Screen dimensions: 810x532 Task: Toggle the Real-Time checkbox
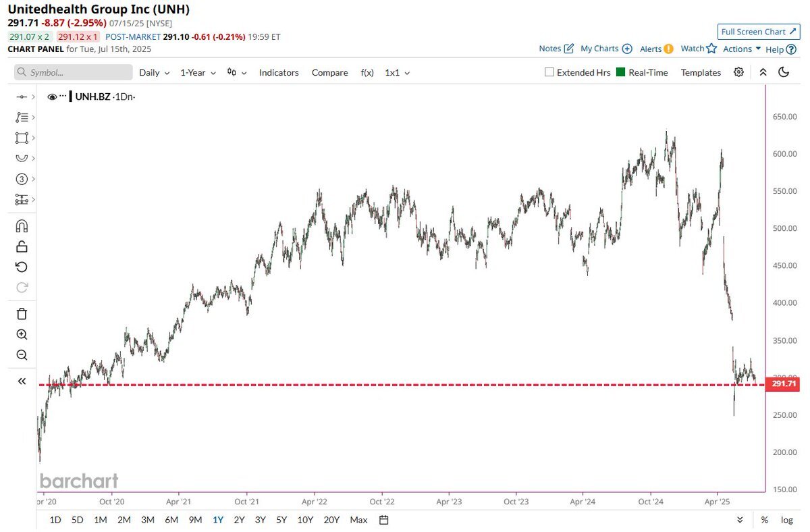621,72
